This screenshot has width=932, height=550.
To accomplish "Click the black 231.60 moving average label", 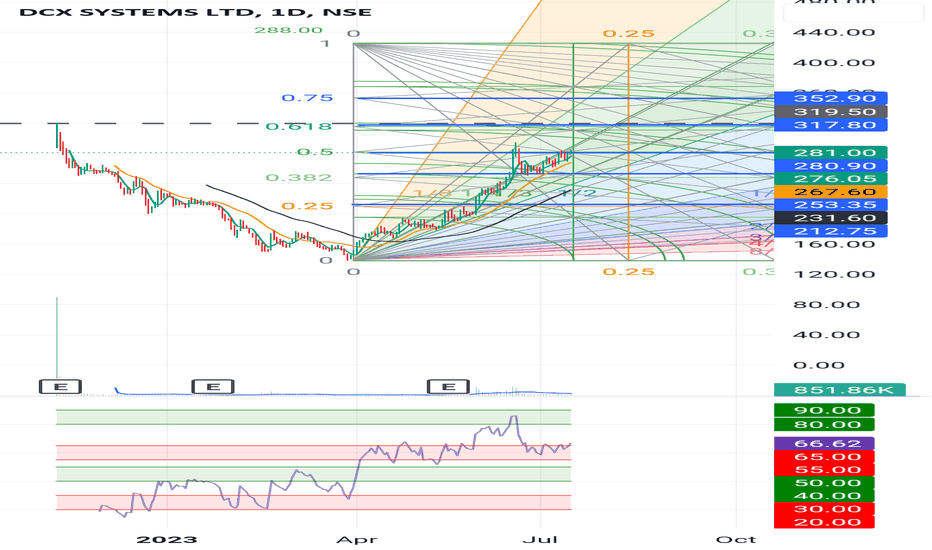I will pyautogui.click(x=831, y=218).
